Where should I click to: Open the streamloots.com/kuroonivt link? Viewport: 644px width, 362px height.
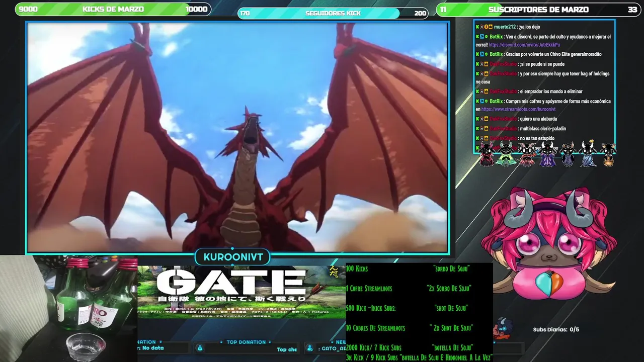click(x=518, y=109)
